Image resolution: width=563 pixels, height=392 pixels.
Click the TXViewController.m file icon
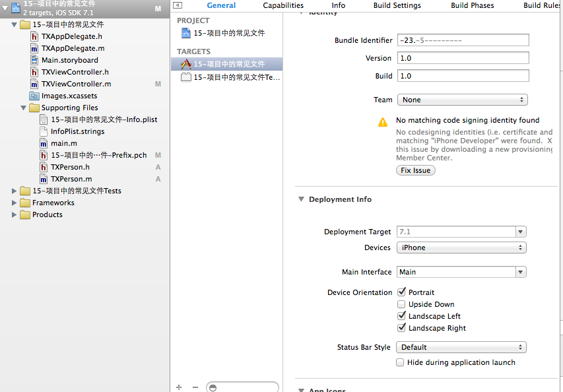(34, 84)
